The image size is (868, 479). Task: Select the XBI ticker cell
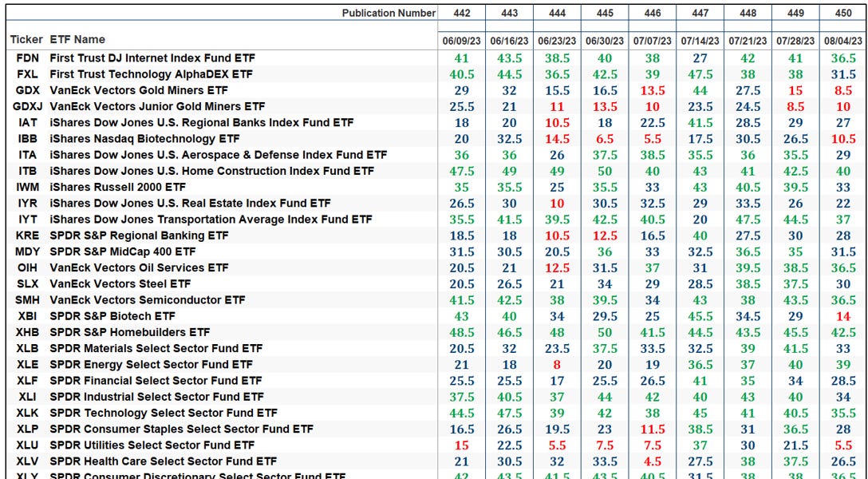click(x=27, y=315)
